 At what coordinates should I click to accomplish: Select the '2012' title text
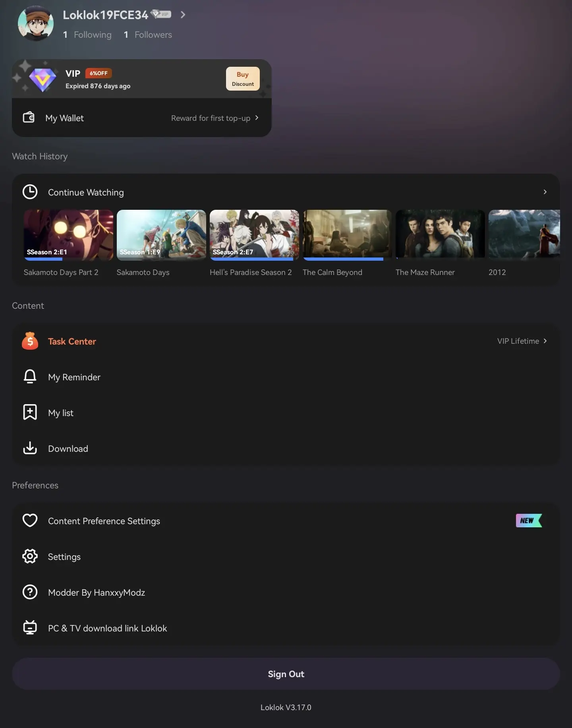click(497, 272)
